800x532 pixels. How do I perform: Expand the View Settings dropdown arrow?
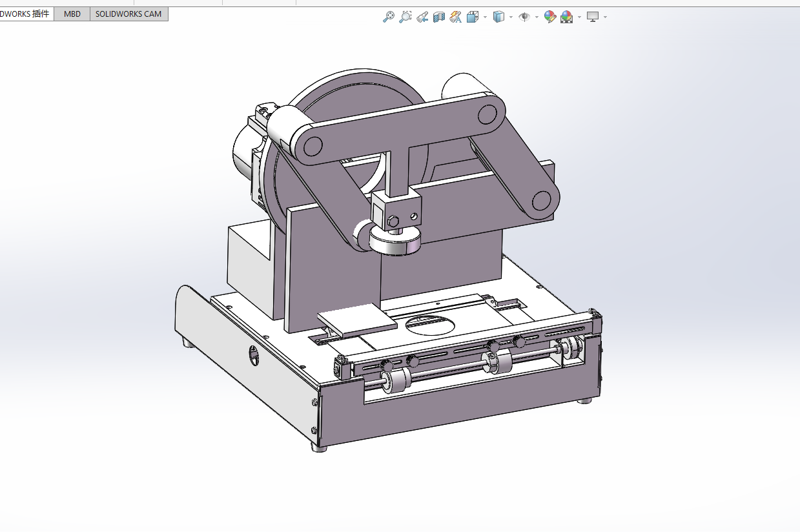[605, 17]
